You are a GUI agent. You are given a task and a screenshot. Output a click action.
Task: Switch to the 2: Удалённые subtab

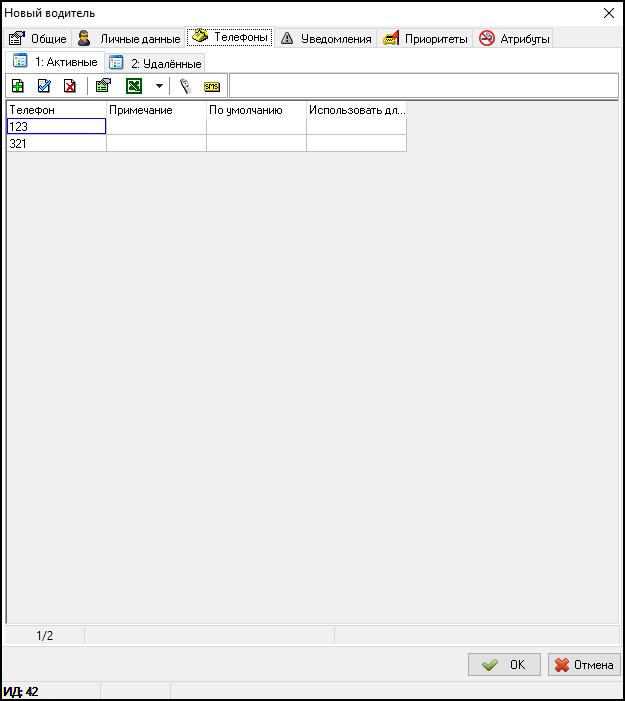156,63
